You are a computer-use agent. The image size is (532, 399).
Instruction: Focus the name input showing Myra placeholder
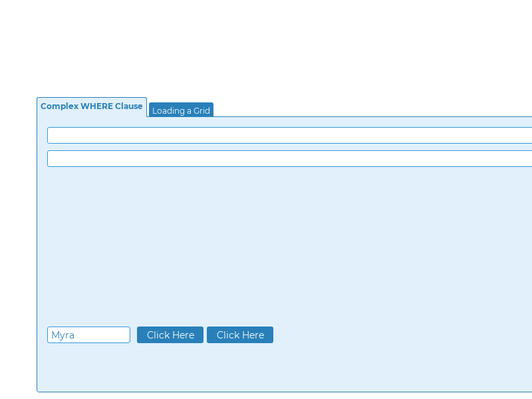click(88, 334)
